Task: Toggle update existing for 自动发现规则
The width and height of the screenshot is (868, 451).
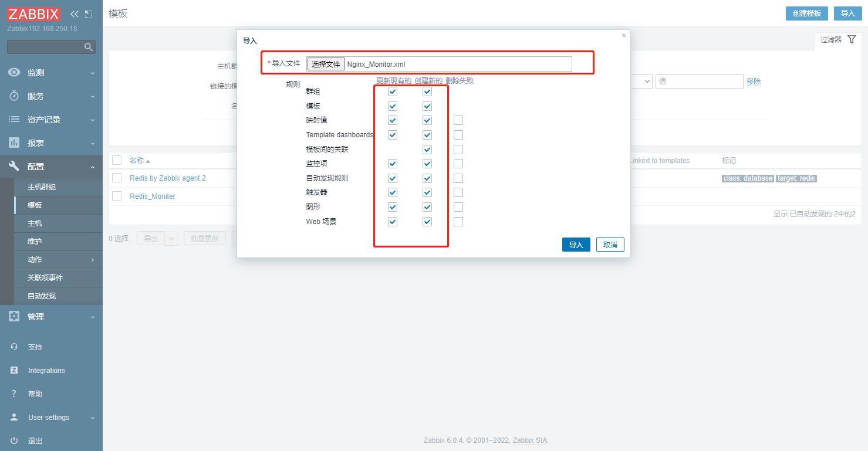Action: (x=393, y=178)
